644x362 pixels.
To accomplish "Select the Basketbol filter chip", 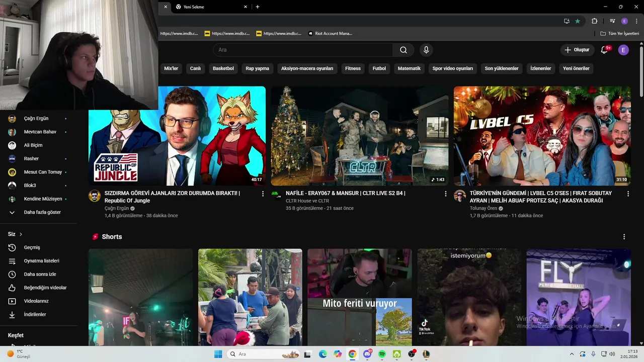I will [x=223, y=68].
